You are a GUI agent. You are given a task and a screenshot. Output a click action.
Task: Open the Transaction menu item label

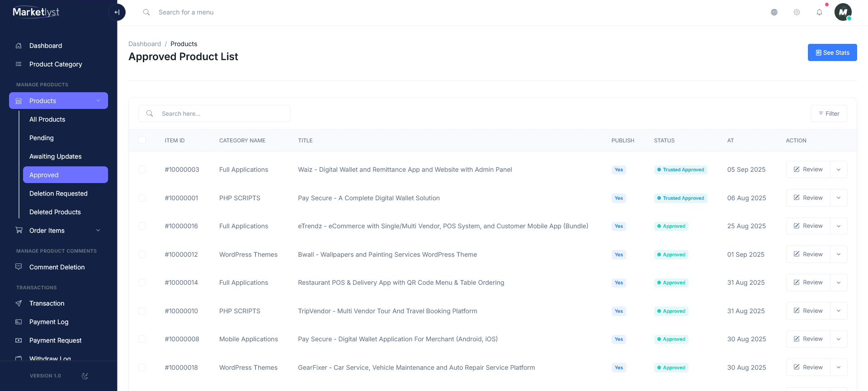pos(47,303)
